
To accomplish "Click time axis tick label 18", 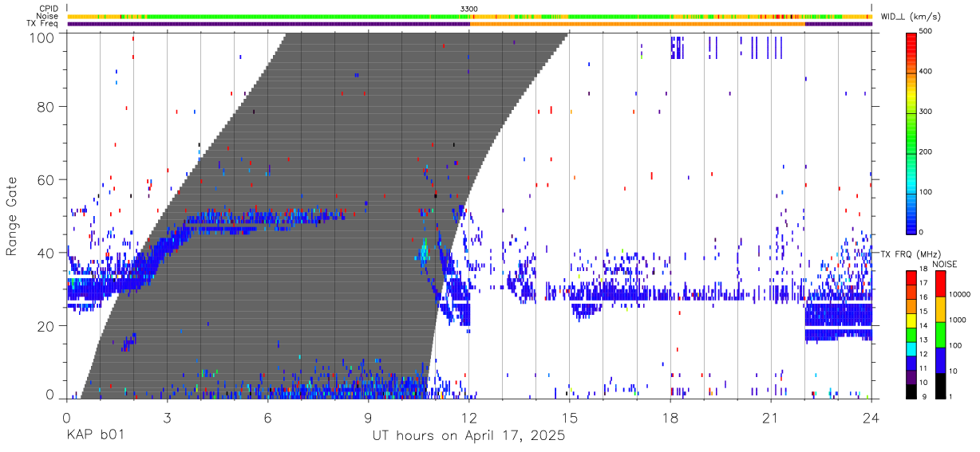I will (x=670, y=418).
